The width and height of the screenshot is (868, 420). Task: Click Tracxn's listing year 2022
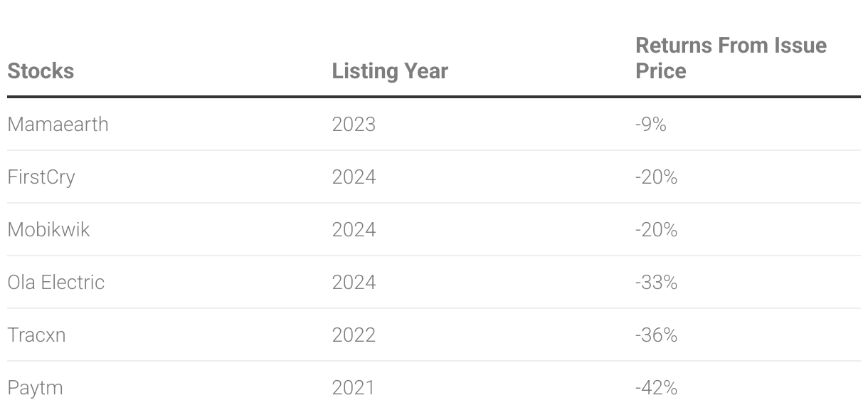(x=354, y=335)
